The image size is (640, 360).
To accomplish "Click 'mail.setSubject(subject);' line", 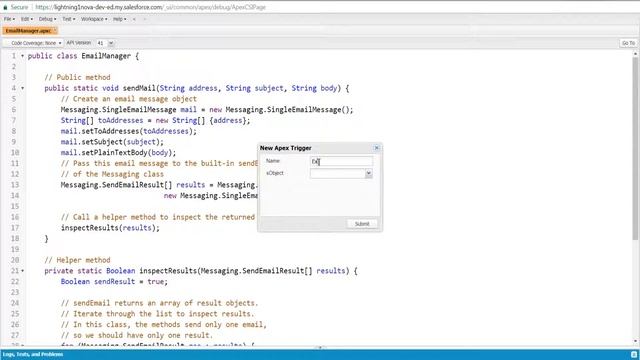I will coord(112,142).
